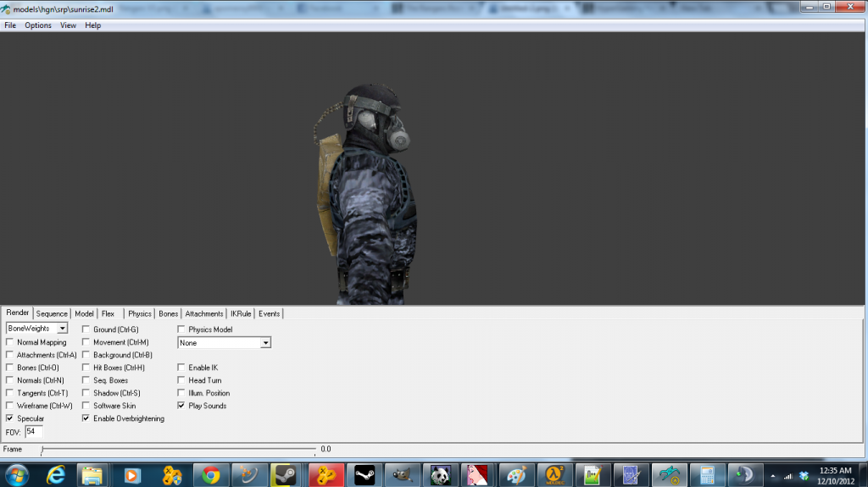Enable Bones (Ctrl-O) display
The height and width of the screenshot is (487, 868).
[x=9, y=368]
